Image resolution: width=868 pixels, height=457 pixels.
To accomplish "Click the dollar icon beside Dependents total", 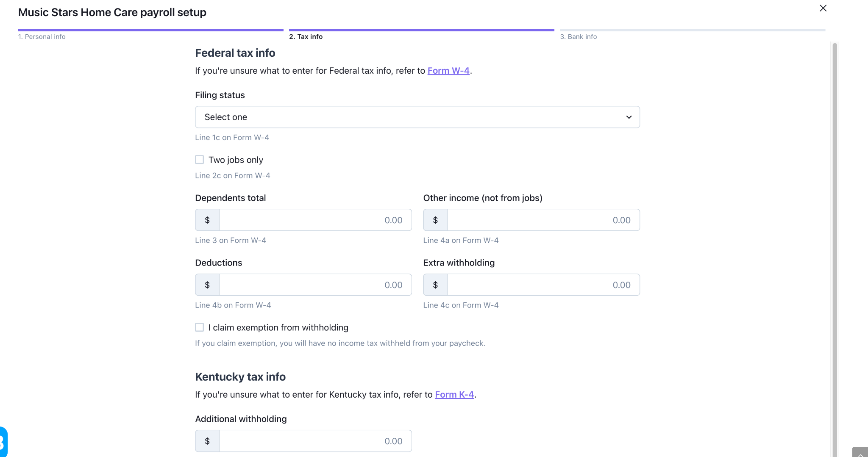I will point(207,220).
